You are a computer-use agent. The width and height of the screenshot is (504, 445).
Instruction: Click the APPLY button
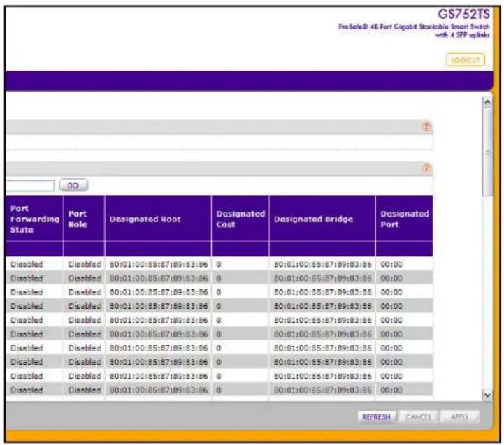pyautogui.click(x=460, y=417)
